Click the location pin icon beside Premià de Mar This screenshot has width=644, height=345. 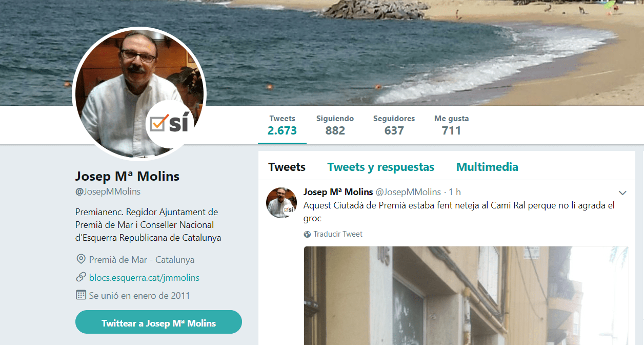(80, 259)
